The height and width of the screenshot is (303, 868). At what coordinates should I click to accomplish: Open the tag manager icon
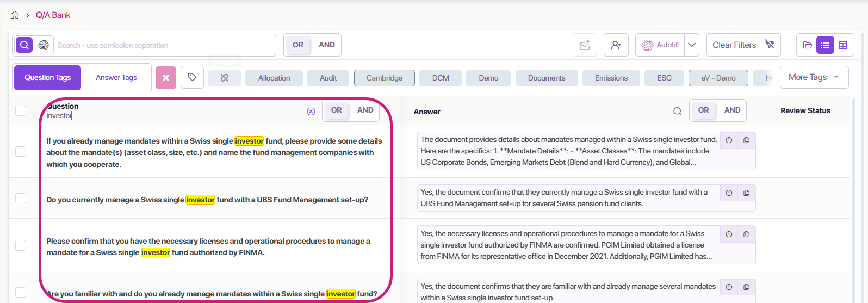192,77
